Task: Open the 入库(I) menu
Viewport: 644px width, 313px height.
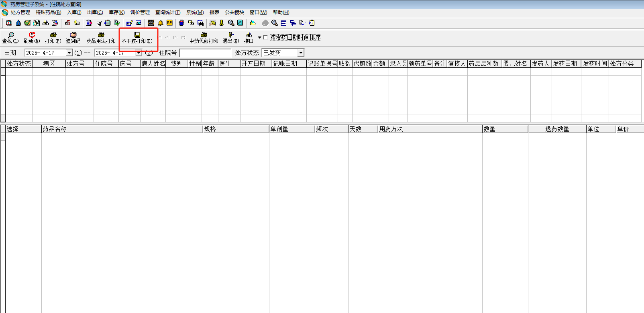Action: [x=74, y=12]
